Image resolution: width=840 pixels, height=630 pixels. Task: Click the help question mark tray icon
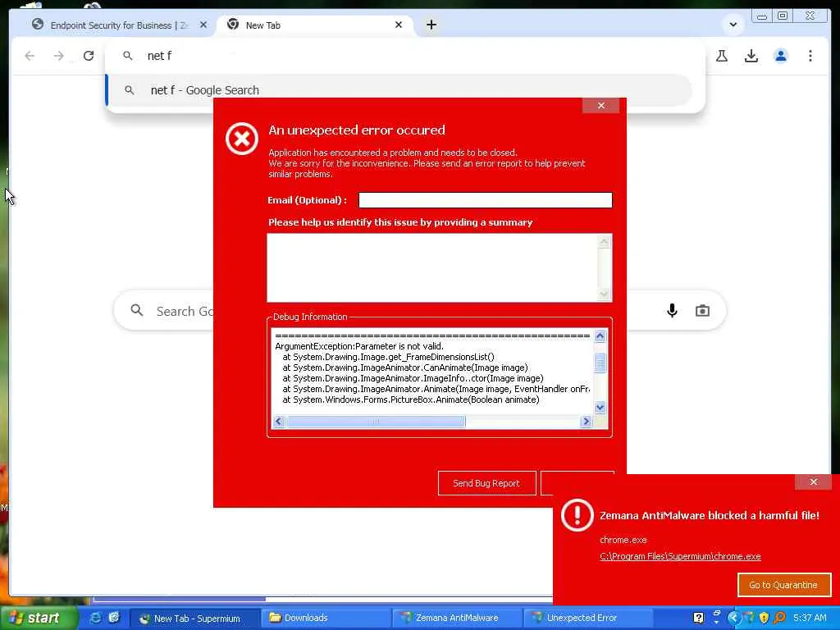point(698,618)
